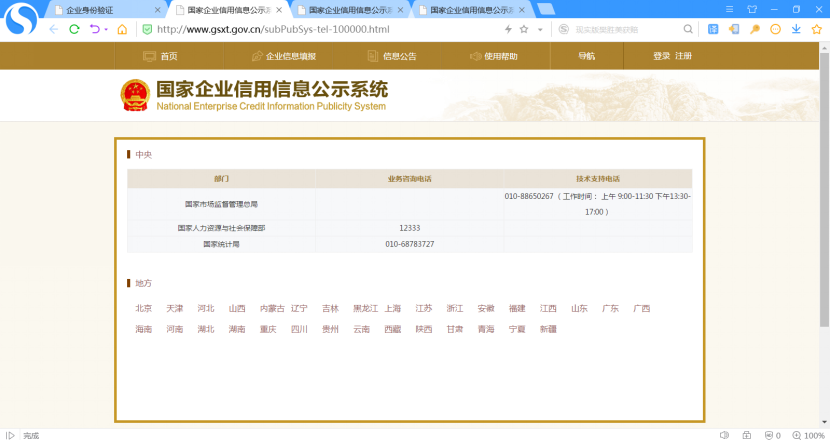Bookmark this page with the address-bar star

coord(524,29)
